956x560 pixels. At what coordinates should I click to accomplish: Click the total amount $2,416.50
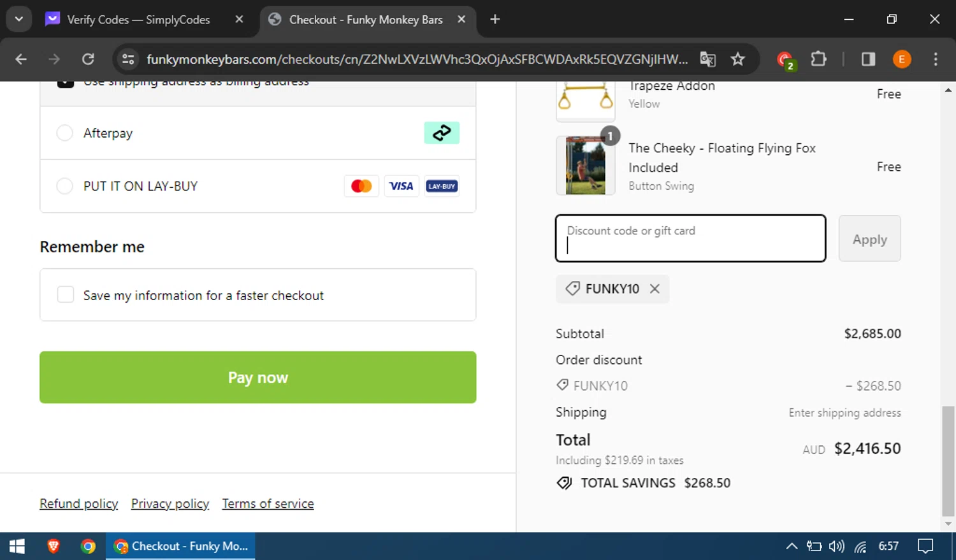tap(867, 449)
